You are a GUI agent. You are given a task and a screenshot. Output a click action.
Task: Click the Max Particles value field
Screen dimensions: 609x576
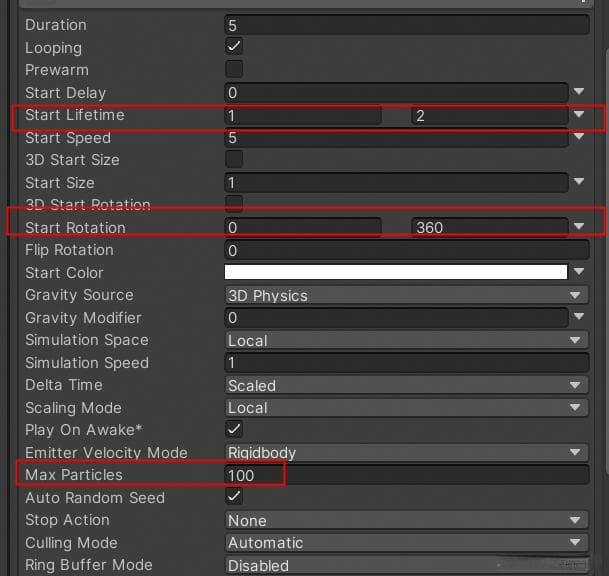[407, 475]
